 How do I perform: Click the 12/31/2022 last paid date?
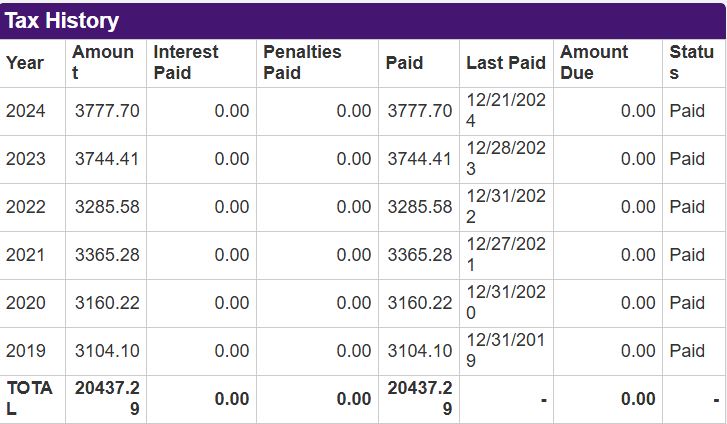point(506,207)
